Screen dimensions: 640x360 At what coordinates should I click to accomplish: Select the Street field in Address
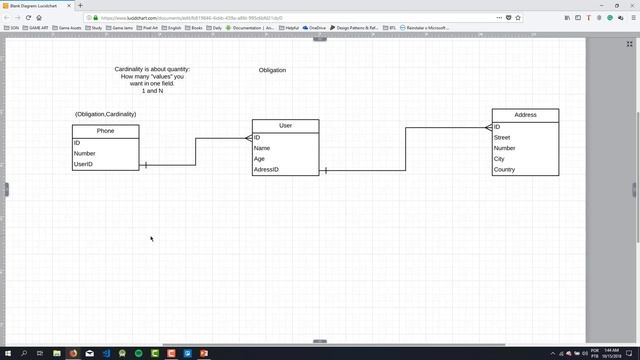click(502, 138)
